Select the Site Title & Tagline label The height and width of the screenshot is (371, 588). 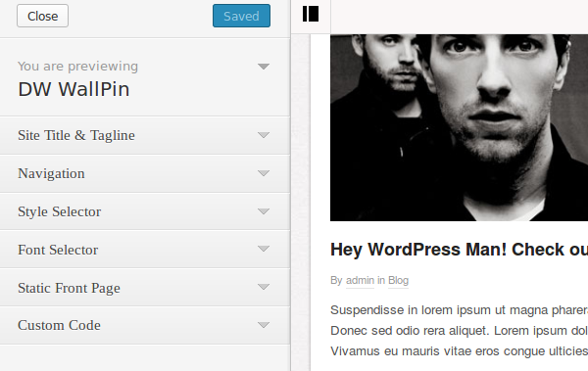76,135
